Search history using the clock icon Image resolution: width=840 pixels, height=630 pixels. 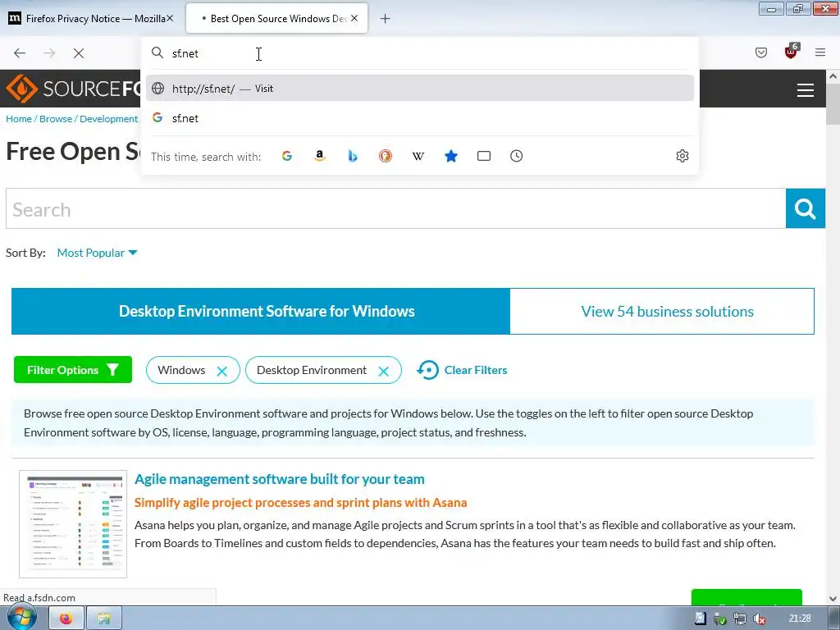tap(517, 156)
